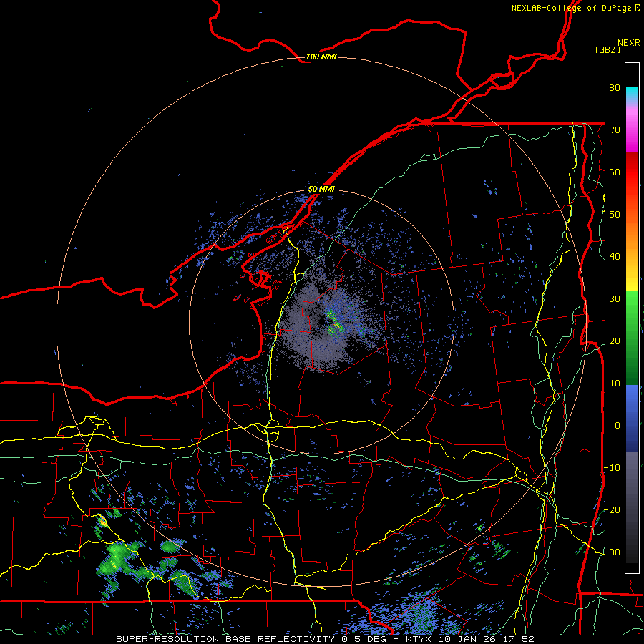This screenshot has width=644, height=644.
Task: Select the NEXR label above the scale
Action: click(x=629, y=43)
